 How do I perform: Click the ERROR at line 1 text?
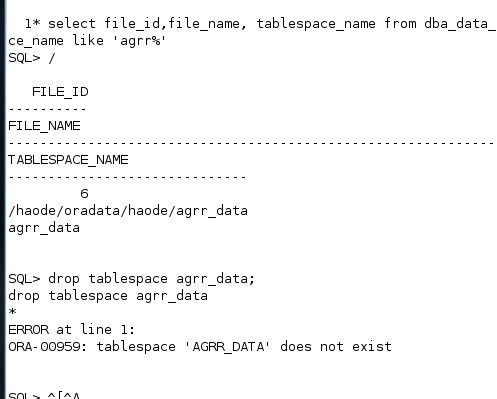tap(72, 330)
